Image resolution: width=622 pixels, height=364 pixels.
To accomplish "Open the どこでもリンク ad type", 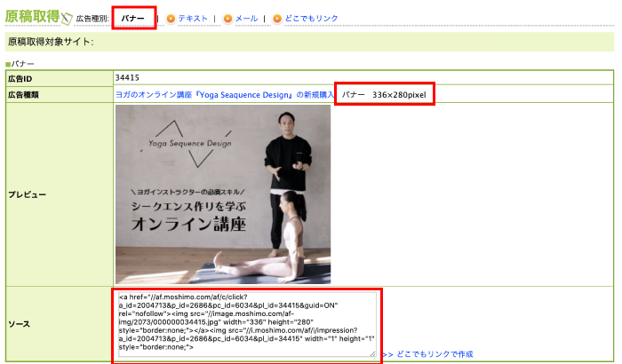I will [x=310, y=18].
